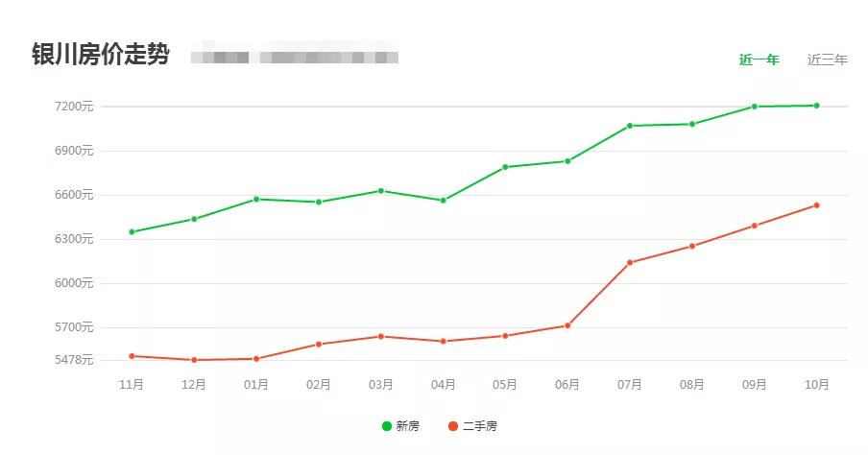The width and height of the screenshot is (868, 455).
Task: Switch to the 近三年 tab
Action: 827,60
